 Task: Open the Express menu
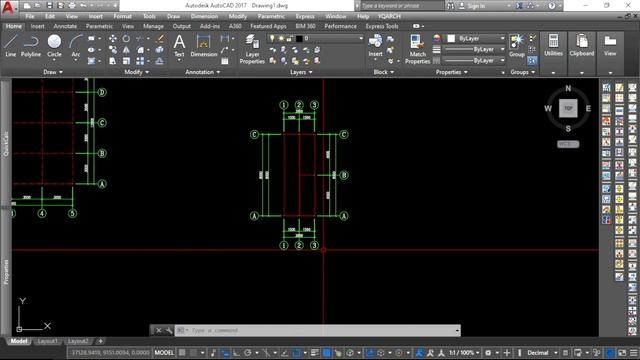(x=305, y=16)
